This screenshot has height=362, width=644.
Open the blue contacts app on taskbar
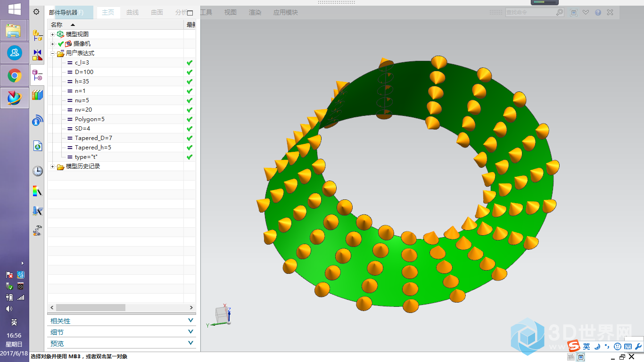pos(14,53)
